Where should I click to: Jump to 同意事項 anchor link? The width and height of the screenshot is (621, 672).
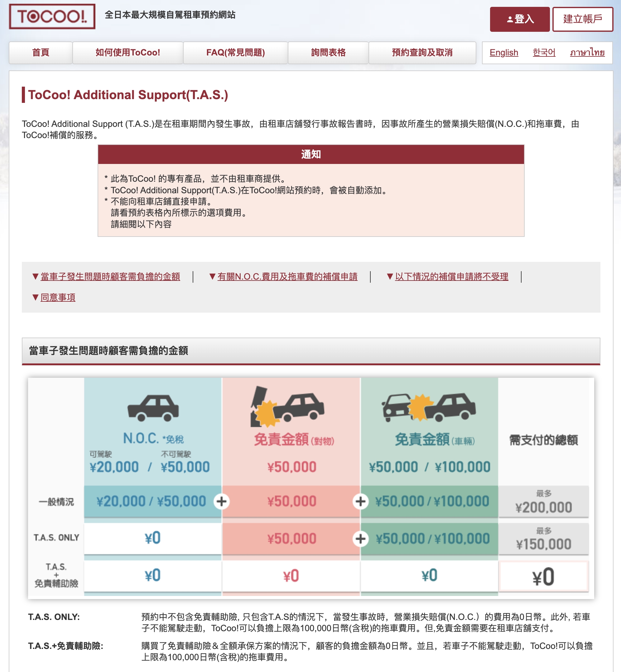pos(58,297)
